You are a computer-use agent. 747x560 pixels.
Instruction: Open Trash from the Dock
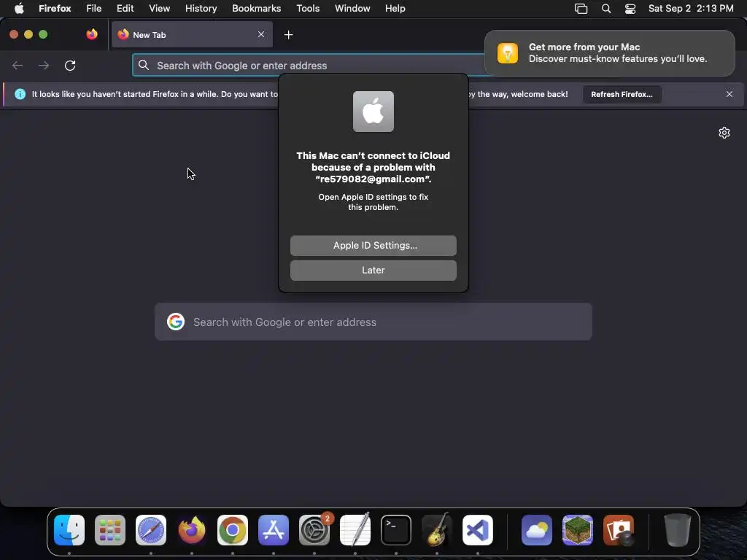678,530
